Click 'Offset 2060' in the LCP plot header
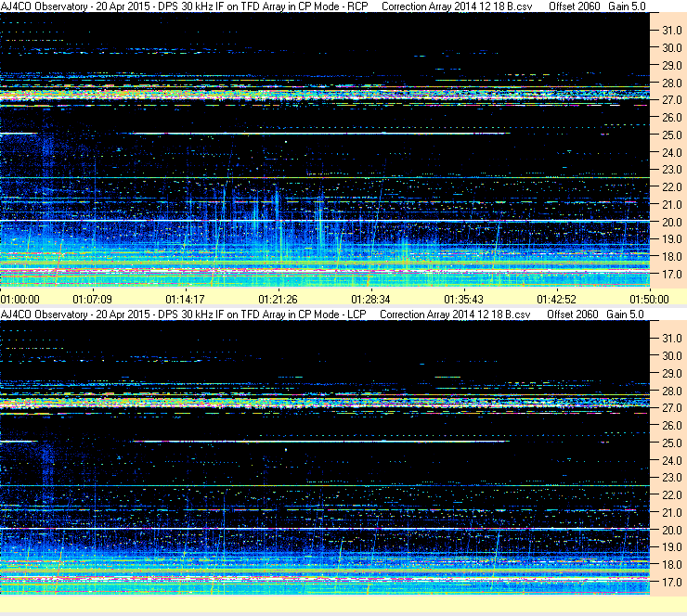The width and height of the screenshot is (687, 616). 573,314
